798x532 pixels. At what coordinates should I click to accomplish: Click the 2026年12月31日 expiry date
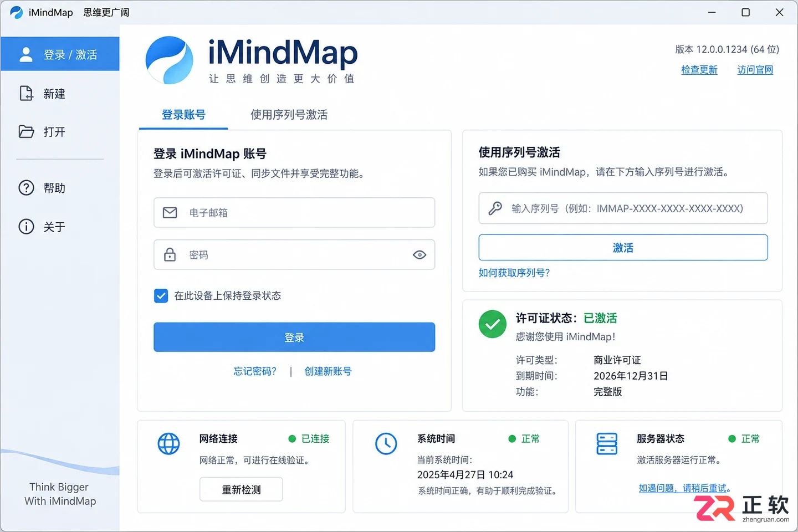631,376
